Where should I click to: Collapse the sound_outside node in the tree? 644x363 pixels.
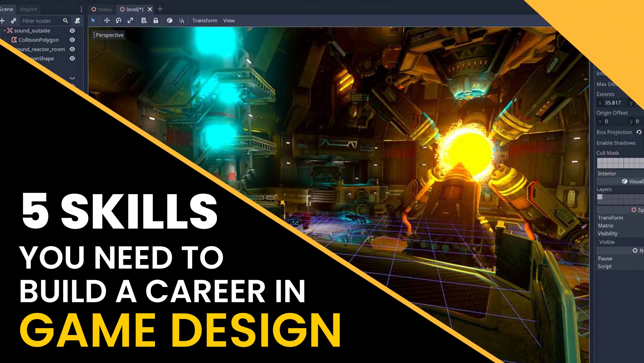pyautogui.click(x=5, y=30)
